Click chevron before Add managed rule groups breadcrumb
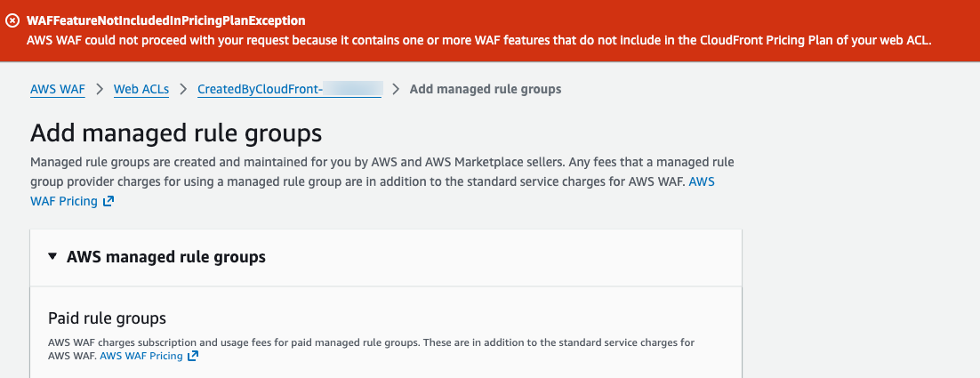The image size is (980, 378). (x=395, y=89)
